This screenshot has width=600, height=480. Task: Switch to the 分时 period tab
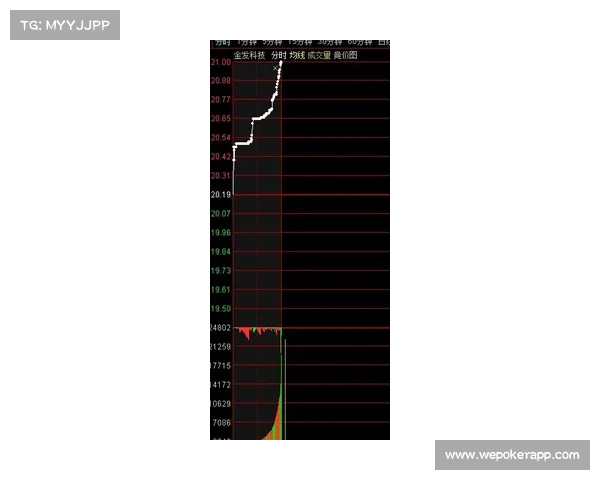[222, 42]
